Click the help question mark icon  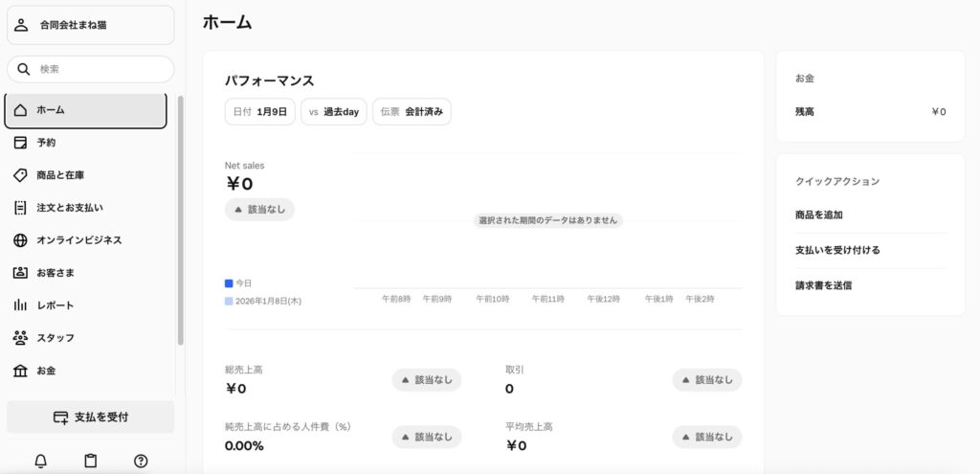[x=141, y=461]
